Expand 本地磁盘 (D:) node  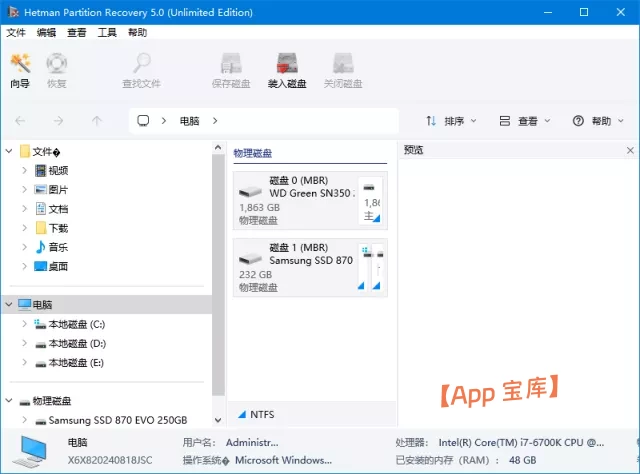(24, 344)
